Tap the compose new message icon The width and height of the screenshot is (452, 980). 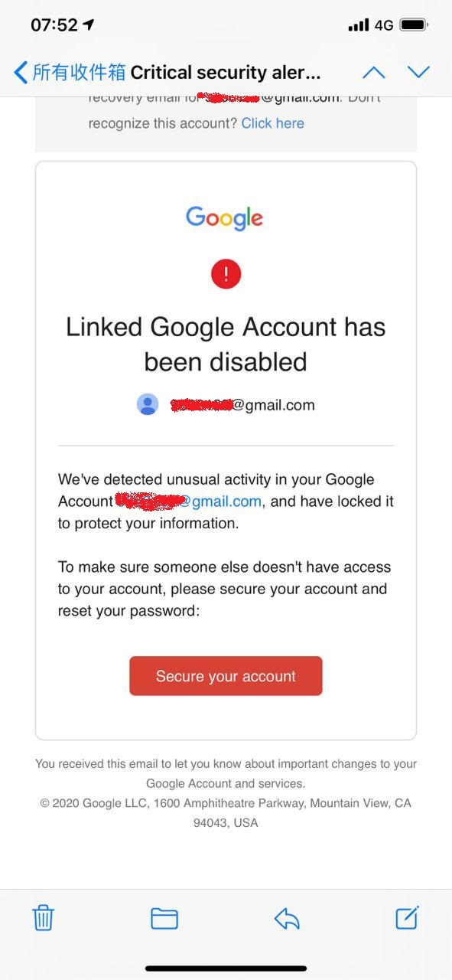click(x=408, y=917)
